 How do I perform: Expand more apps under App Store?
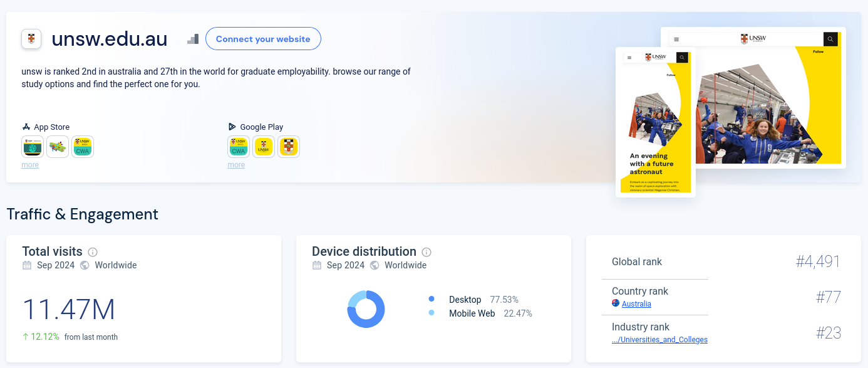point(30,165)
